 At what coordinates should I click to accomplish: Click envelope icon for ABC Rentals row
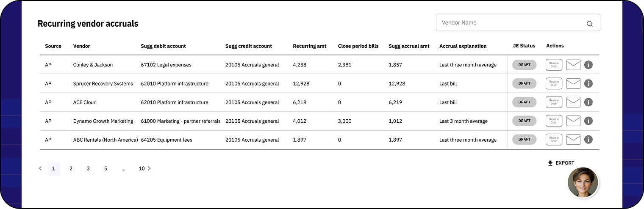point(573,140)
